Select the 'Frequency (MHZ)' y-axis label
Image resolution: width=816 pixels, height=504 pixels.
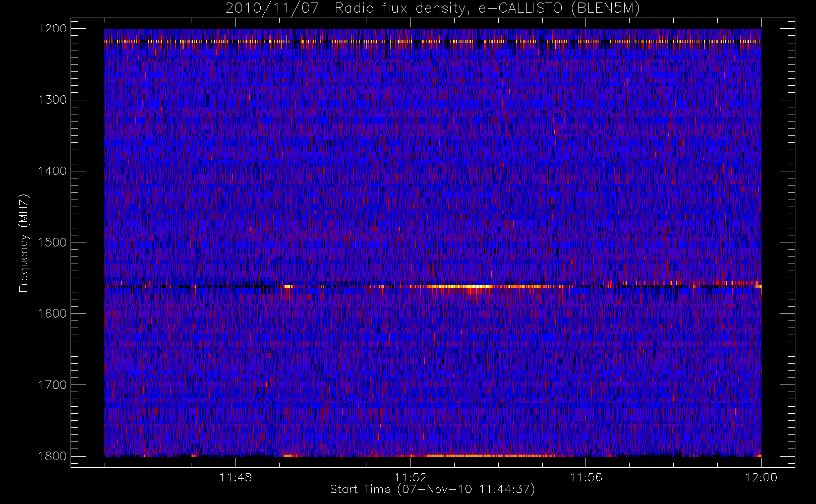pyautogui.click(x=24, y=243)
